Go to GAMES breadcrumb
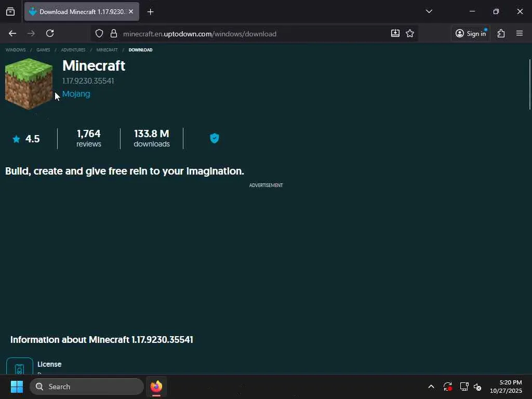Screen dimensions: 532x399 coord(43,50)
